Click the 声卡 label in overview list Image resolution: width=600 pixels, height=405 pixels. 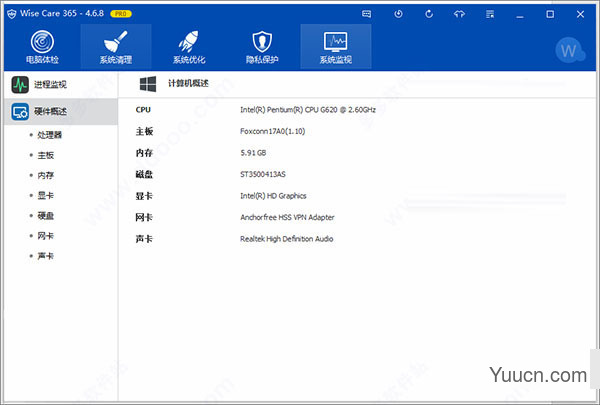pyautogui.click(x=144, y=239)
